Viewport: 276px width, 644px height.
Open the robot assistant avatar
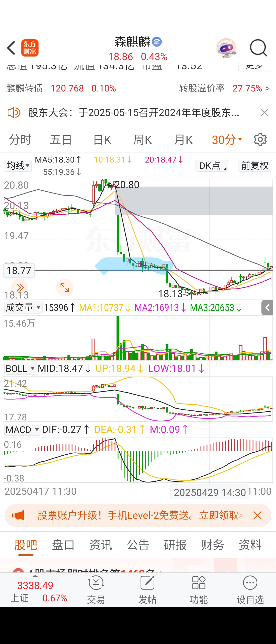pyautogui.click(x=226, y=48)
